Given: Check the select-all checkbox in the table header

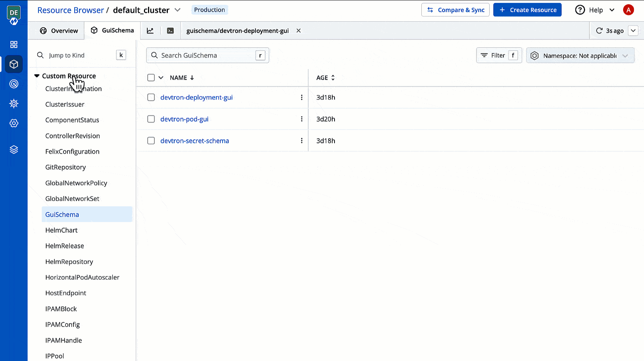Looking at the screenshot, I should (x=151, y=77).
